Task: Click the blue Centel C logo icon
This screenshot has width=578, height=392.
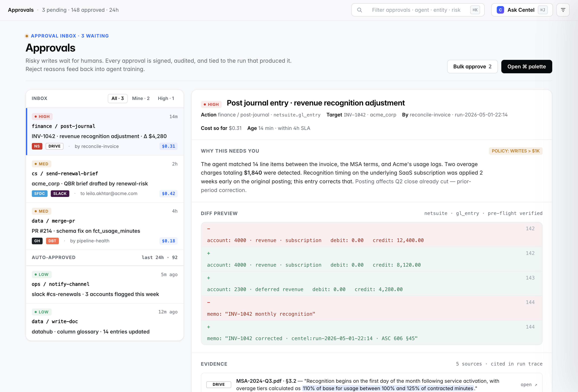Action: pyautogui.click(x=500, y=10)
